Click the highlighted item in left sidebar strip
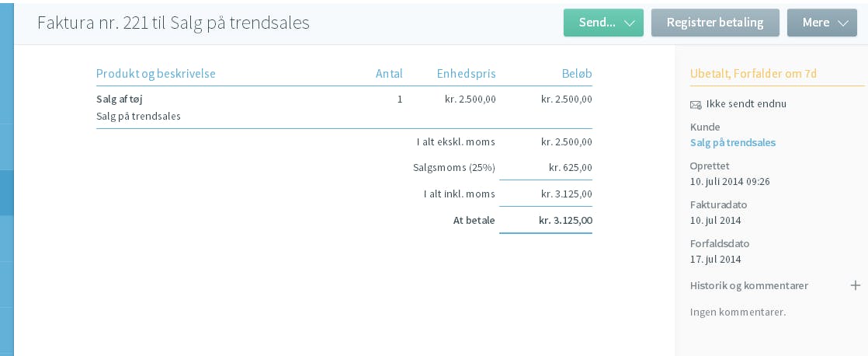This screenshot has height=356, width=868. pyautogui.click(x=7, y=193)
